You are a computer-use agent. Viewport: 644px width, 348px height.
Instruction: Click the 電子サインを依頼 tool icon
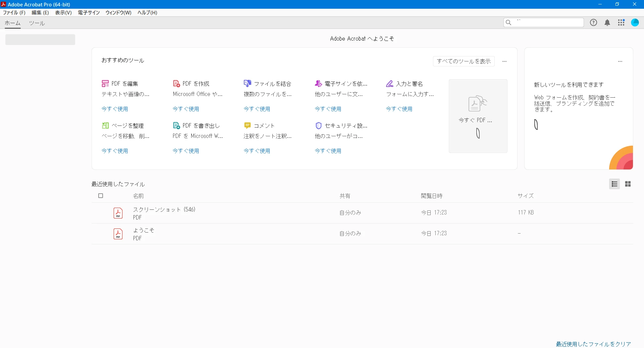(319, 84)
